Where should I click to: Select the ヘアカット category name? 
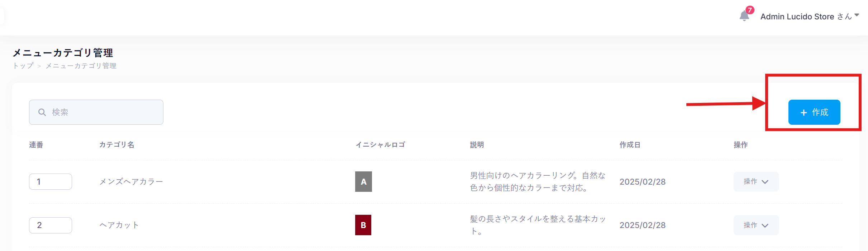(x=119, y=225)
